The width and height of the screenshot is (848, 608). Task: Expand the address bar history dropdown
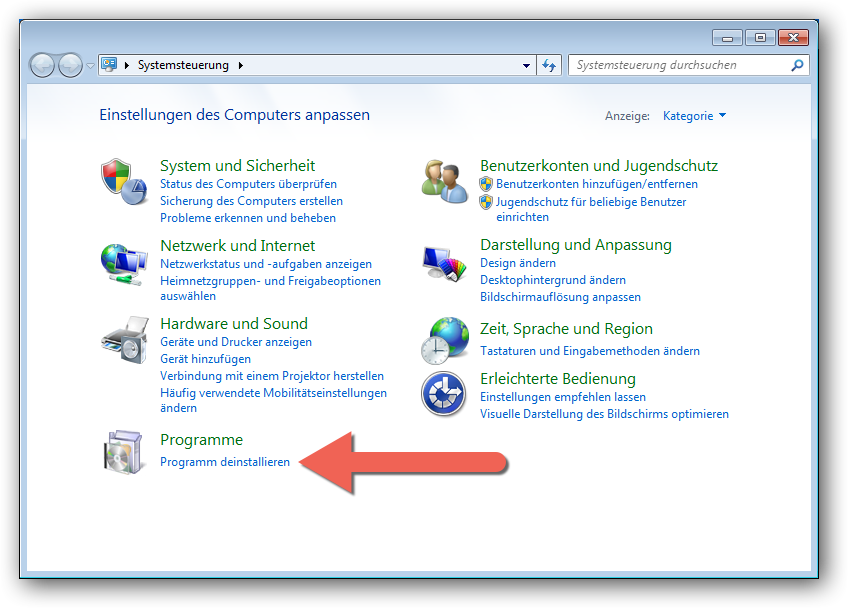click(x=526, y=65)
